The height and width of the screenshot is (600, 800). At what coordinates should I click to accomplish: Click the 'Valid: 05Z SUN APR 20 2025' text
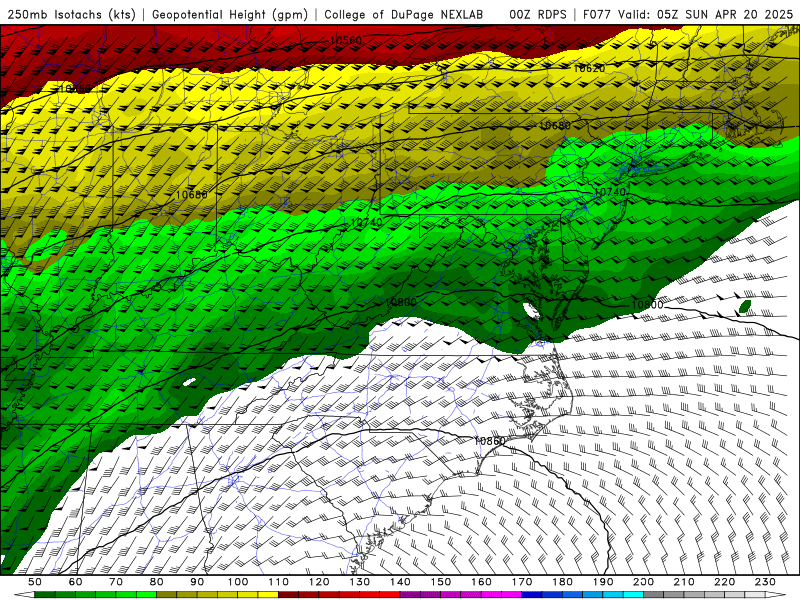pyautogui.click(x=706, y=14)
